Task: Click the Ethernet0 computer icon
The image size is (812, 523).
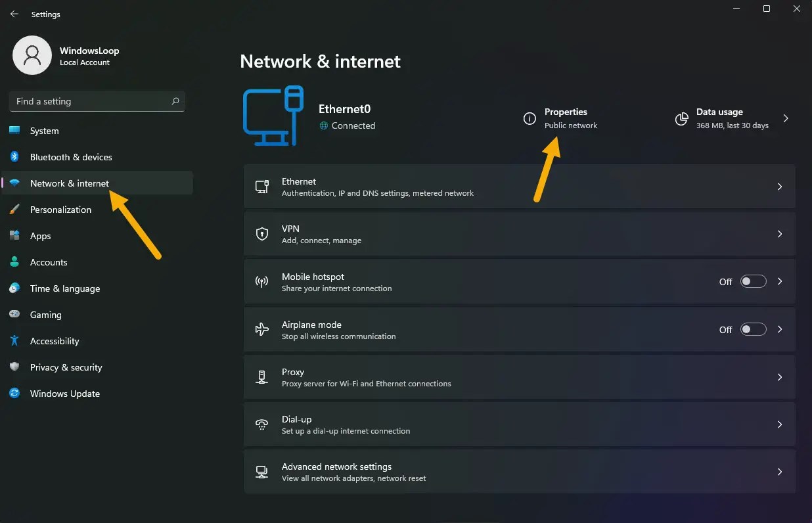Action: (273, 116)
